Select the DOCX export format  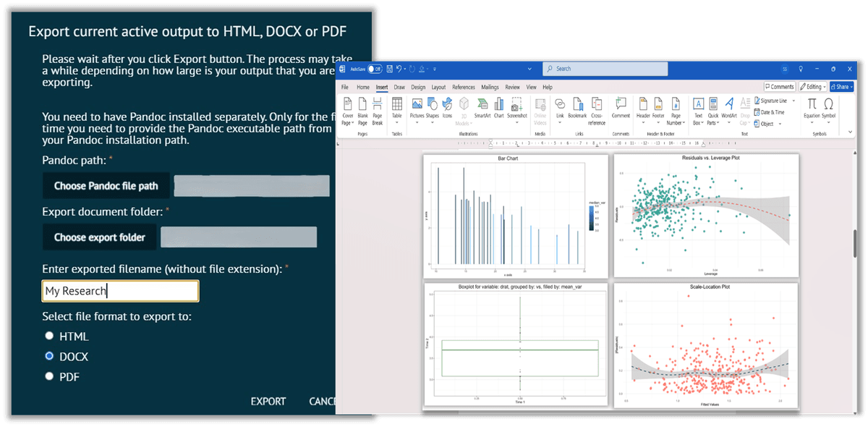pyautogui.click(x=49, y=355)
